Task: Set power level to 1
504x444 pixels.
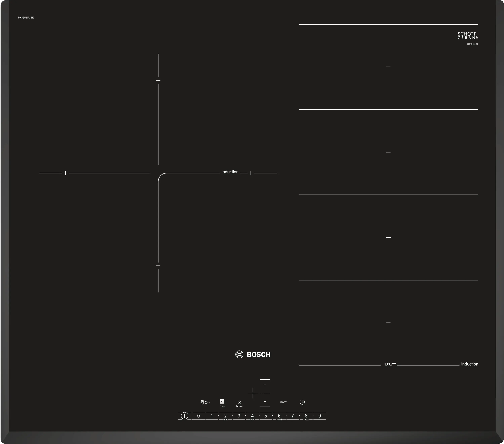Action: point(212,416)
